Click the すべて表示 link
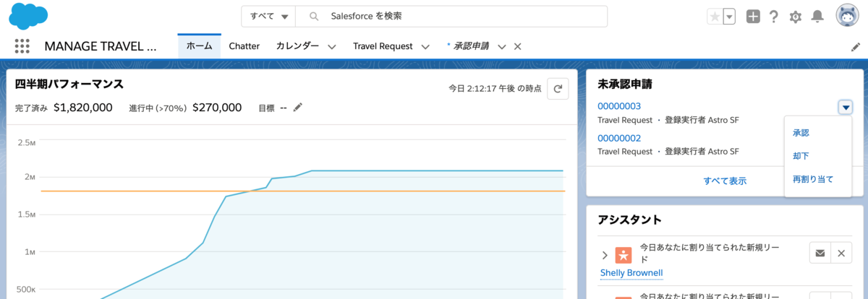The image size is (868, 299). [725, 181]
